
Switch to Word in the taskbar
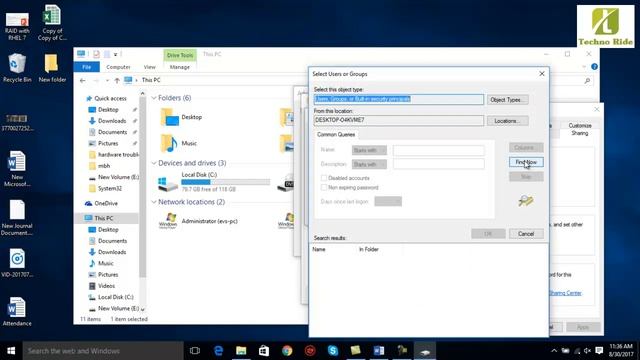pos(379,351)
